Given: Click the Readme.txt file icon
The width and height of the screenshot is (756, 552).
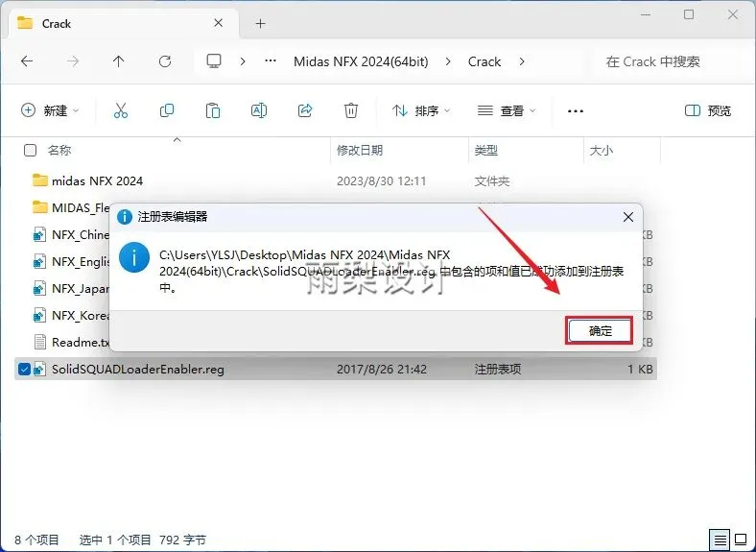Looking at the screenshot, I should coord(39,342).
